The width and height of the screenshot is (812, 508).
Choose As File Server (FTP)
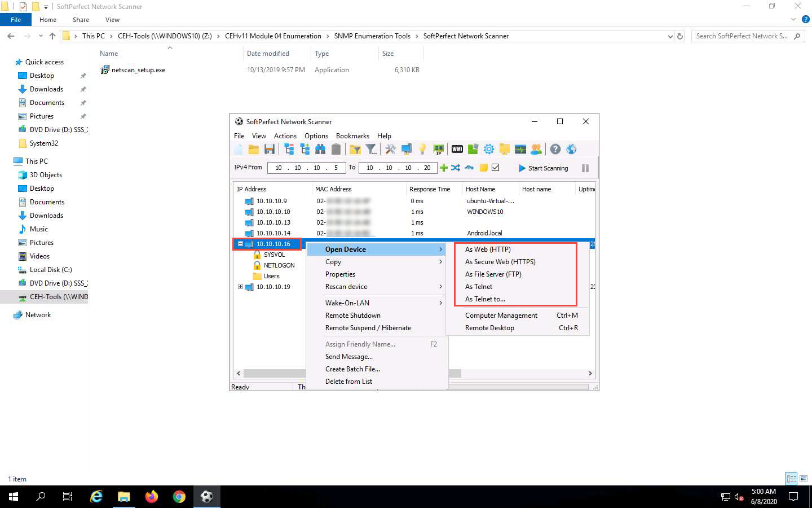pyautogui.click(x=493, y=274)
